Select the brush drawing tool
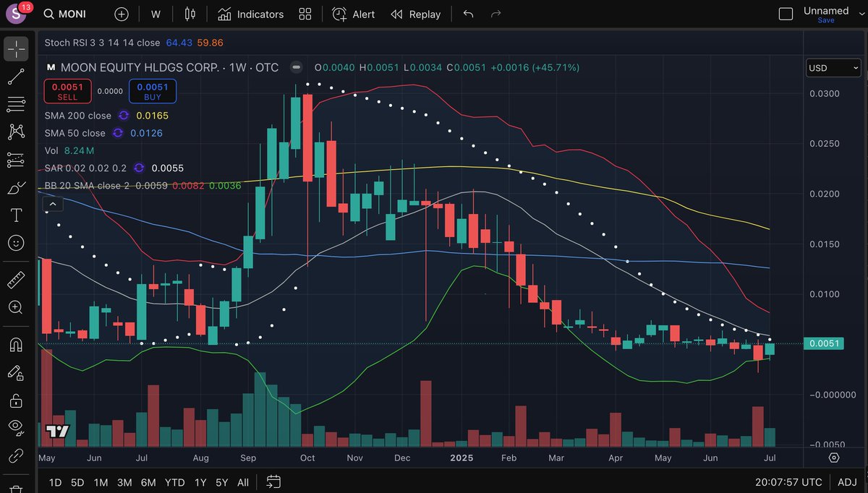Image resolution: width=868 pixels, height=493 pixels. [x=16, y=188]
